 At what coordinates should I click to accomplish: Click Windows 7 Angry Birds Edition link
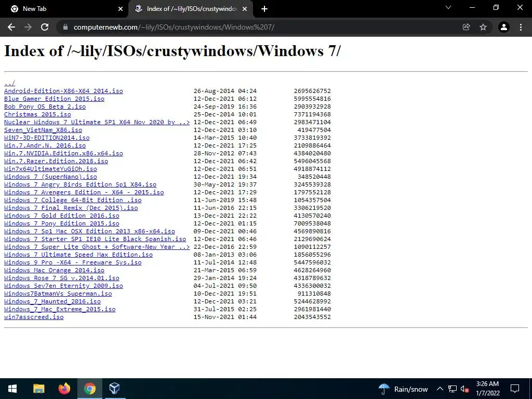tap(80, 184)
